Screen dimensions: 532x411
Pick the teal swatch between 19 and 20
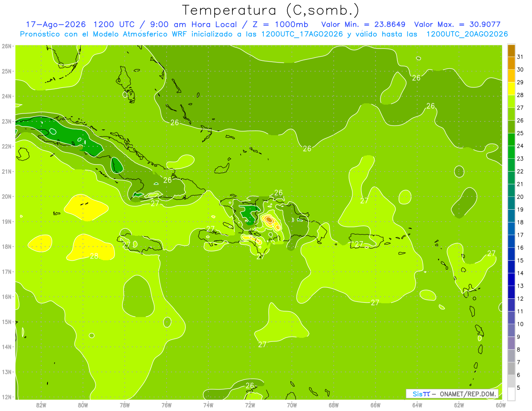click(511, 203)
